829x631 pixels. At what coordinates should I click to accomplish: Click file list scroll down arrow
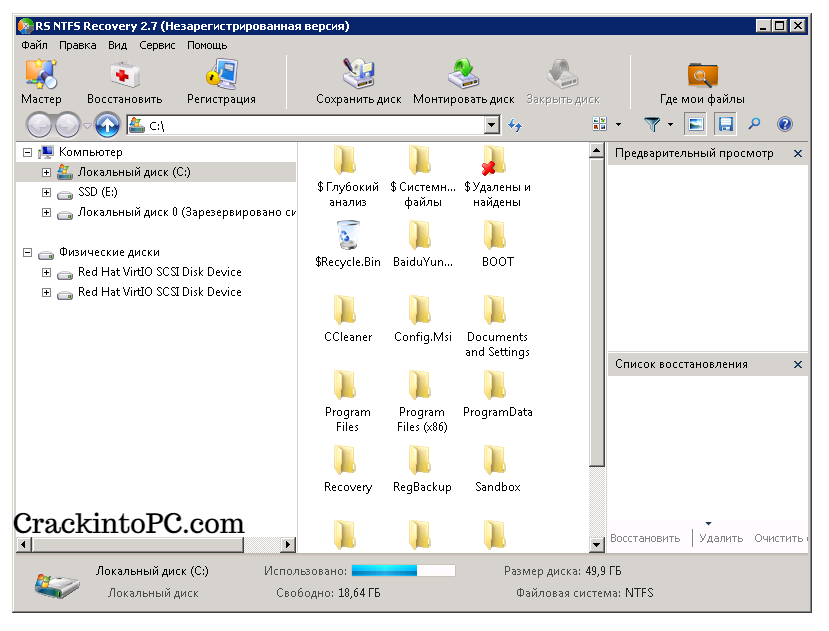pyautogui.click(x=596, y=544)
